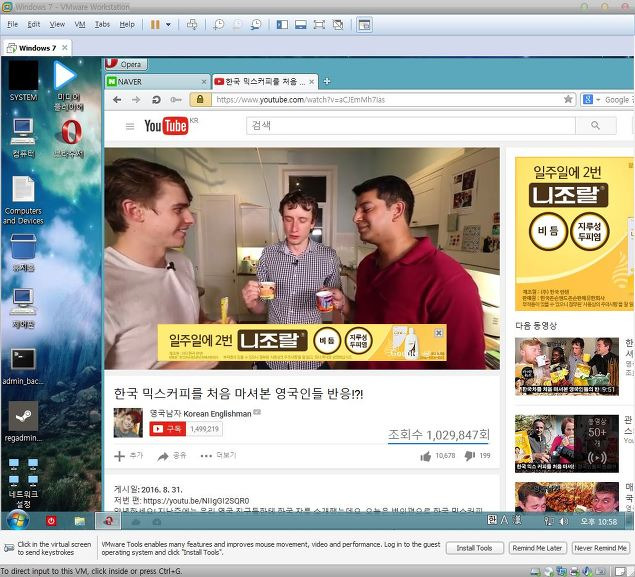Click the red subscribe button
Screen dimensions: 635x577
click(167, 429)
